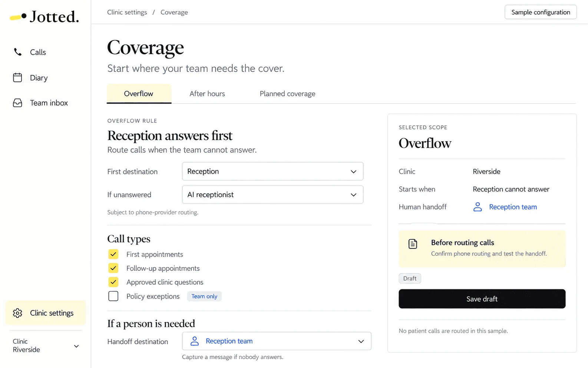The width and height of the screenshot is (588, 368).
Task: Click the 'Riverside' clinic value in Selected scope
Action: (x=486, y=171)
